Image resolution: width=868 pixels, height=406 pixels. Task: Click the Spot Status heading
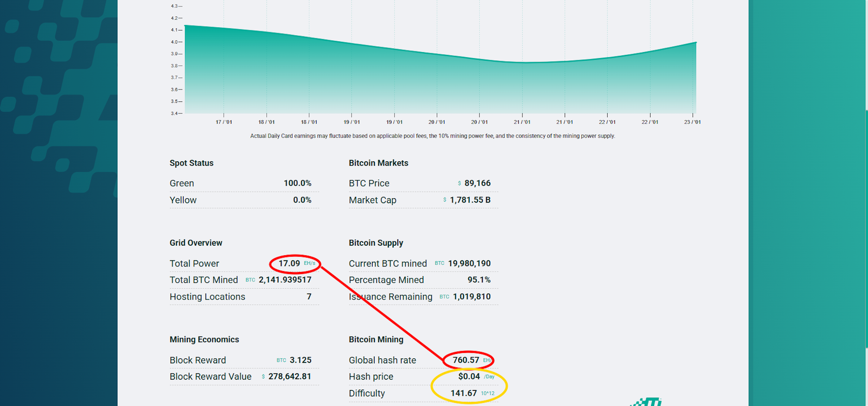192,163
